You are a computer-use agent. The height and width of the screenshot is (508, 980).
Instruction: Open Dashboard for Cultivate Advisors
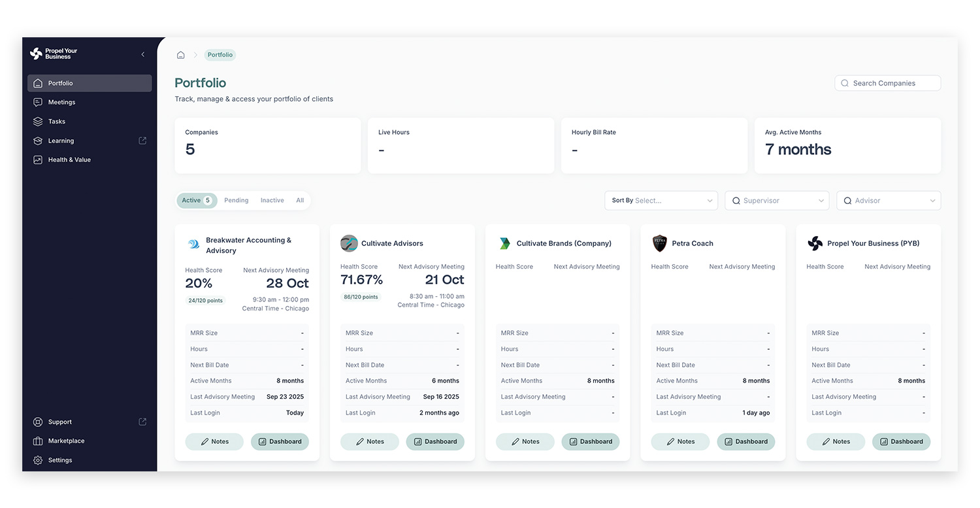click(x=435, y=441)
